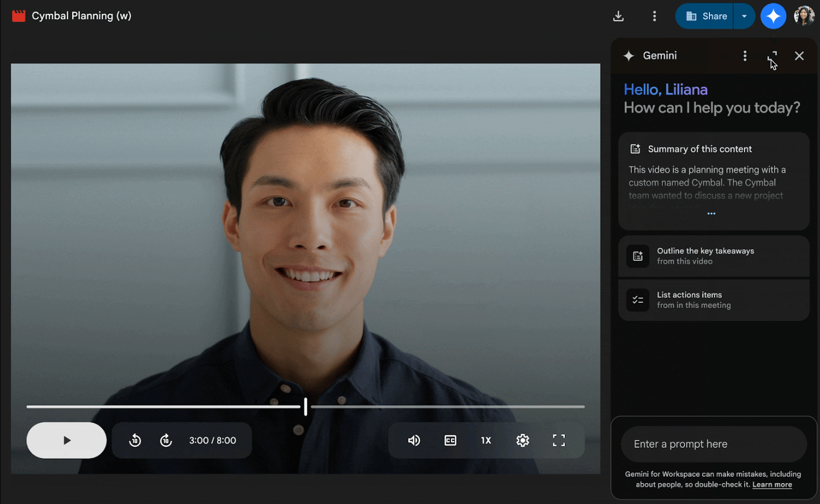This screenshot has width=820, height=504.
Task: Click the Share button
Action: (705, 16)
